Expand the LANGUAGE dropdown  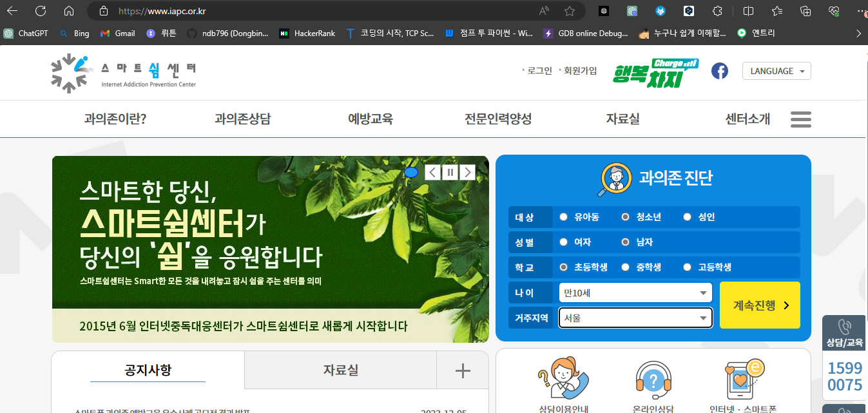pyautogui.click(x=776, y=71)
